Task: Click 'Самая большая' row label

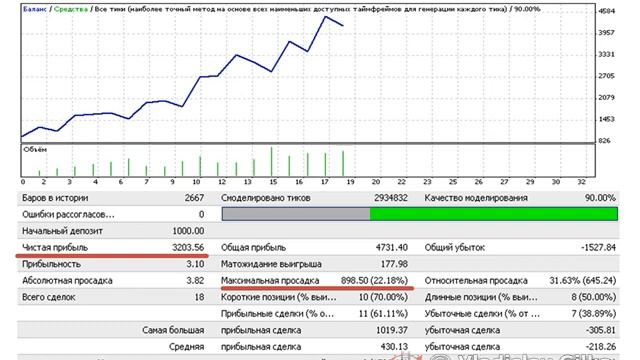Action: (x=173, y=330)
